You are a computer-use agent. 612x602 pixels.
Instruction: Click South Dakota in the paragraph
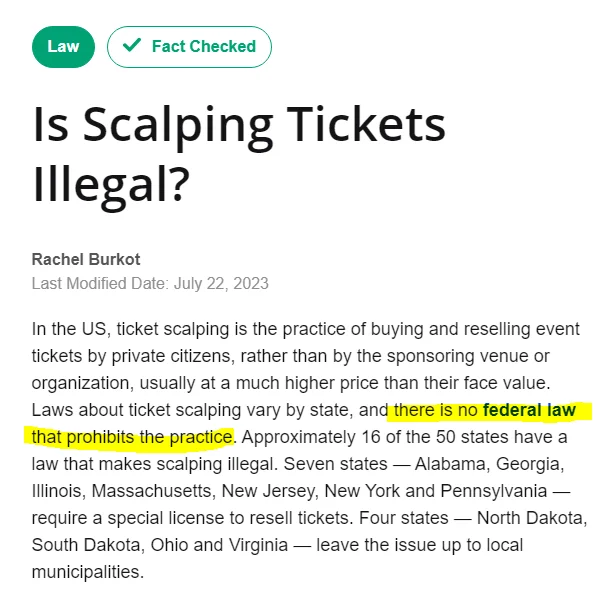[x=88, y=545]
